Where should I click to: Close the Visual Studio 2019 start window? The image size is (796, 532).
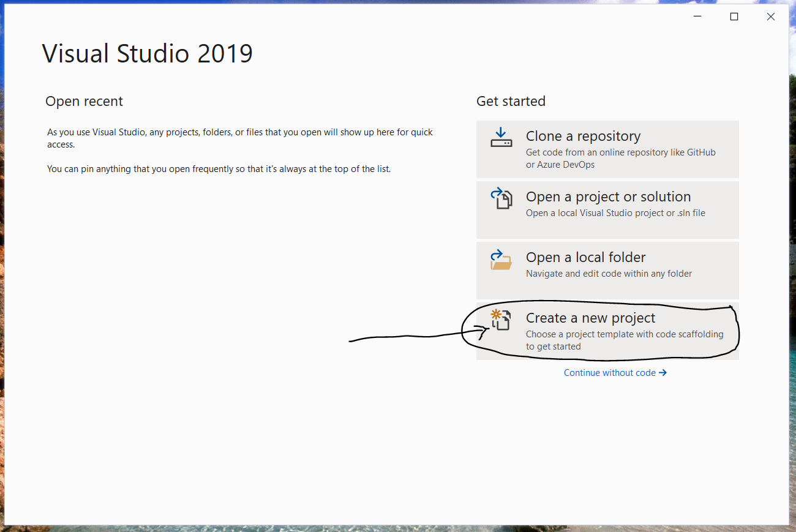coord(770,17)
